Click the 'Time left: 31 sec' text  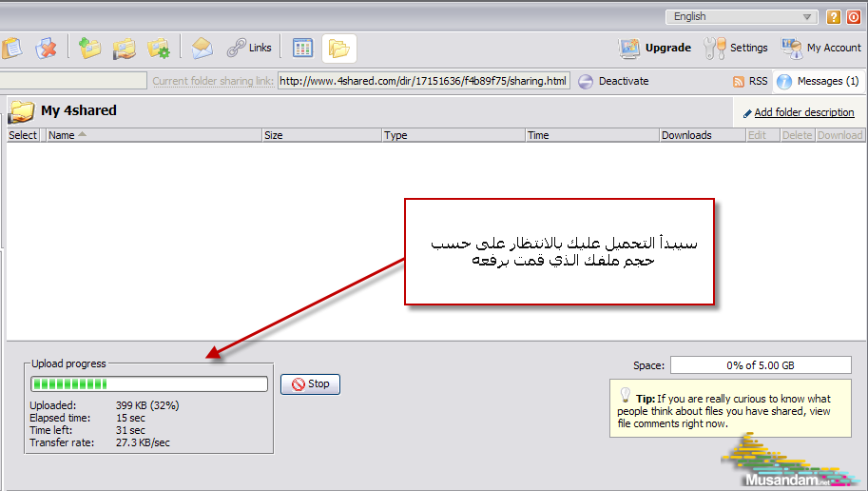pyautogui.click(x=87, y=431)
